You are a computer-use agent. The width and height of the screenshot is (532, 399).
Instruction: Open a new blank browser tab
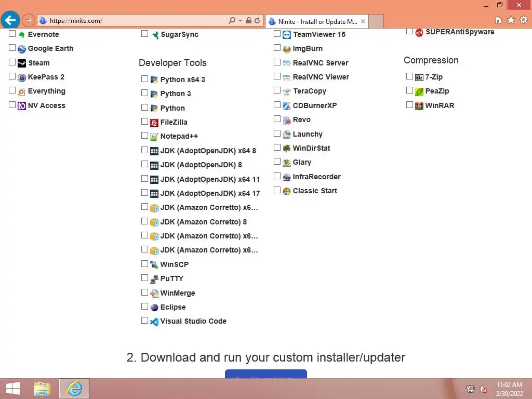[x=376, y=21]
